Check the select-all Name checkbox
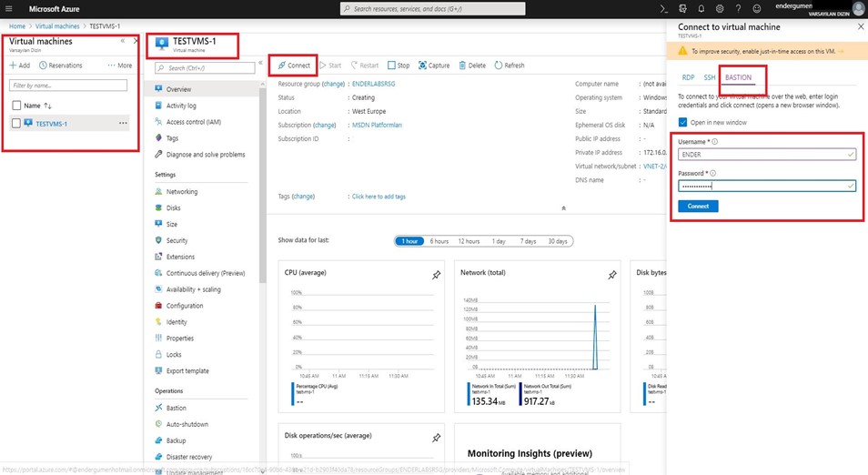Screen dimensions: 868x475 coord(16,106)
